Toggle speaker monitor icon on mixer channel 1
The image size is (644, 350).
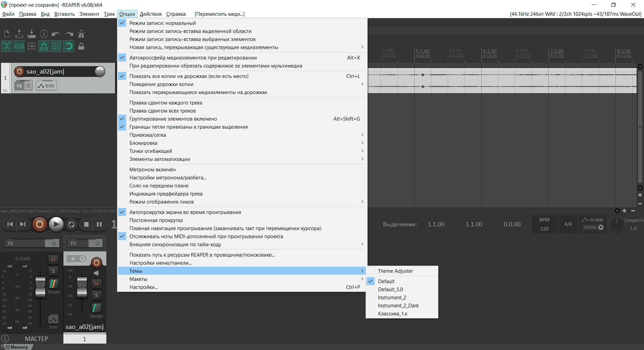coord(97,273)
